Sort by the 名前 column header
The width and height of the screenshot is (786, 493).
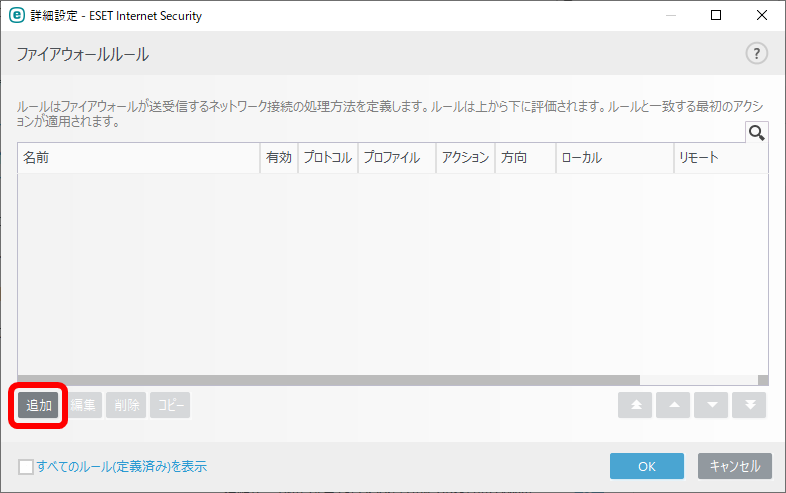tap(138, 157)
